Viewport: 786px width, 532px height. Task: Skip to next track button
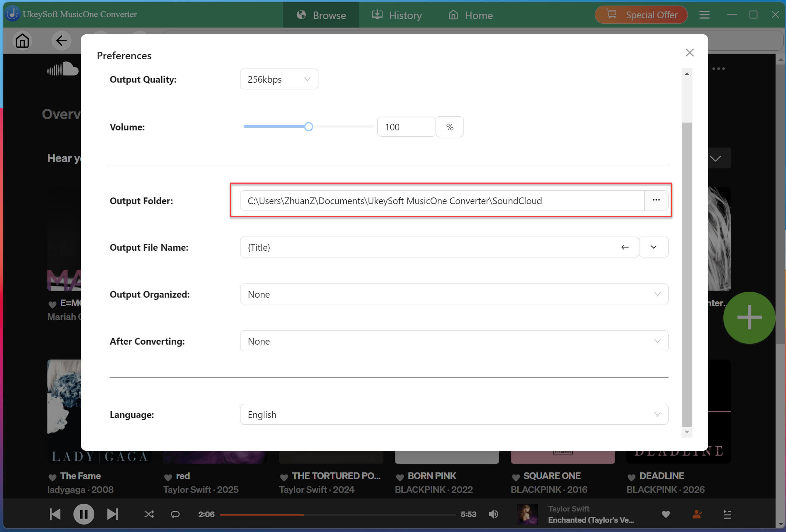[112, 514]
